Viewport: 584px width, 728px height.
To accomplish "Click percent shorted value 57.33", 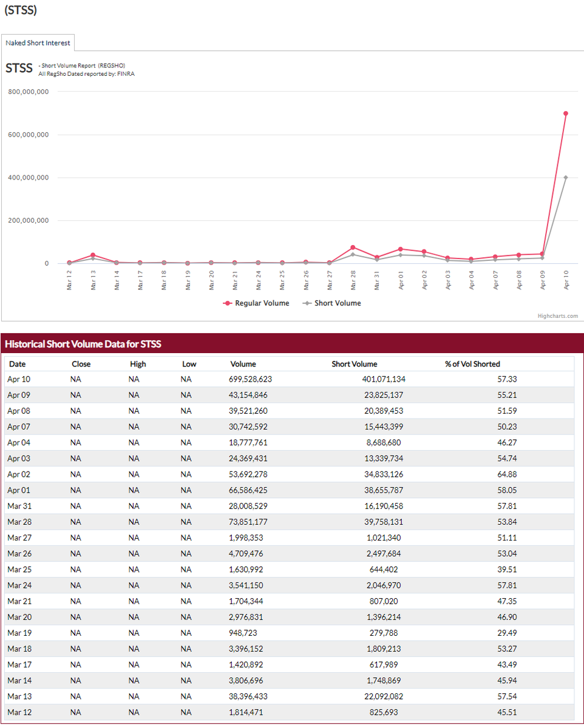I will (x=508, y=379).
